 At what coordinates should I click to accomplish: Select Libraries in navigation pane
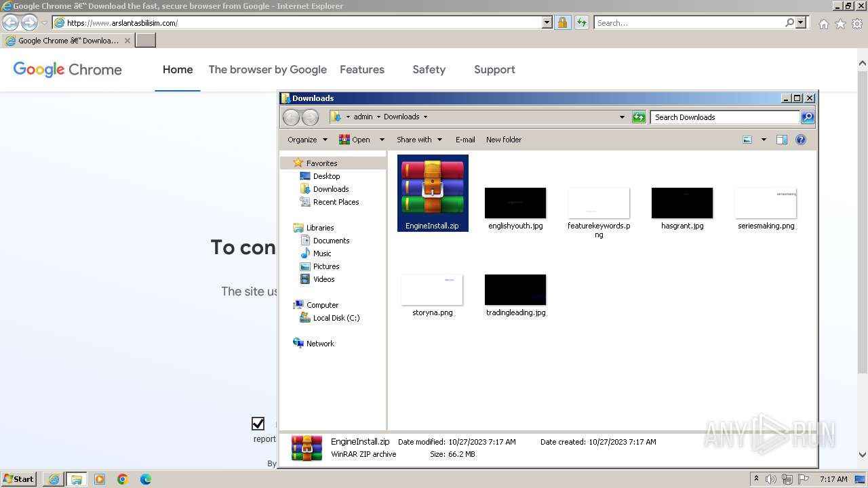click(x=320, y=228)
